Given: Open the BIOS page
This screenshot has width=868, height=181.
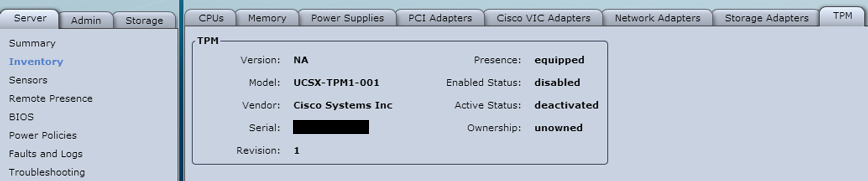Looking at the screenshot, I should coord(21,117).
